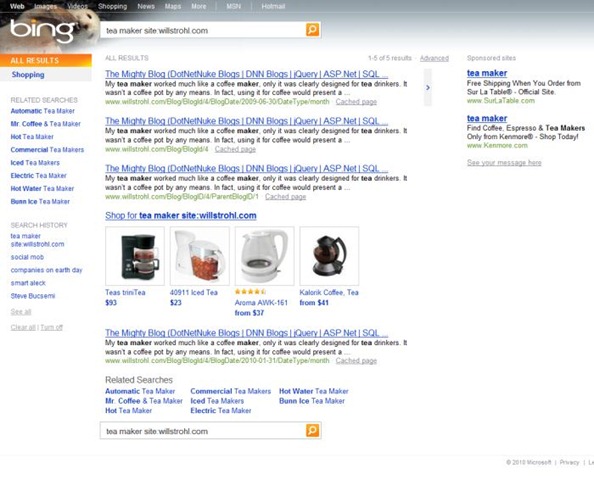Click See your message here link

click(504, 163)
